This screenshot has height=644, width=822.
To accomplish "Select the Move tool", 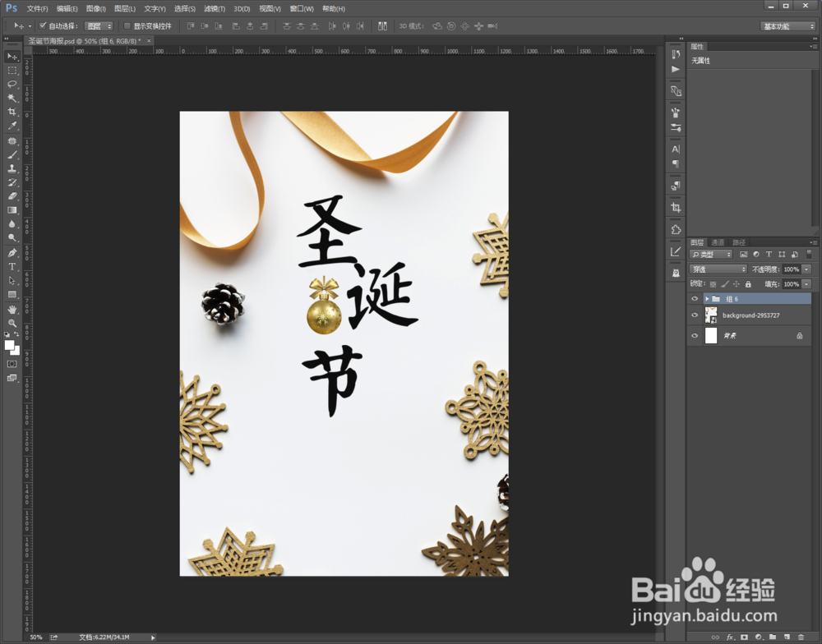I will [11, 56].
